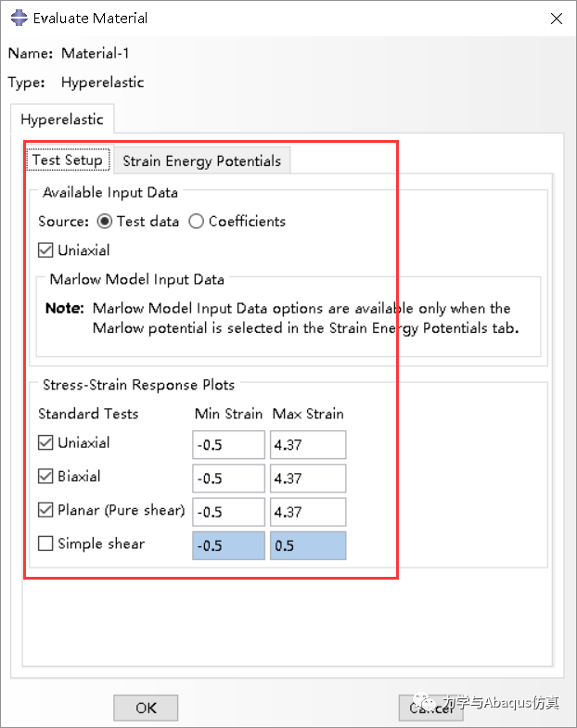The width and height of the screenshot is (577, 728).
Task: Edit the Planar Max Strain field
Action: pyautogui.click(x=308, y=512)
